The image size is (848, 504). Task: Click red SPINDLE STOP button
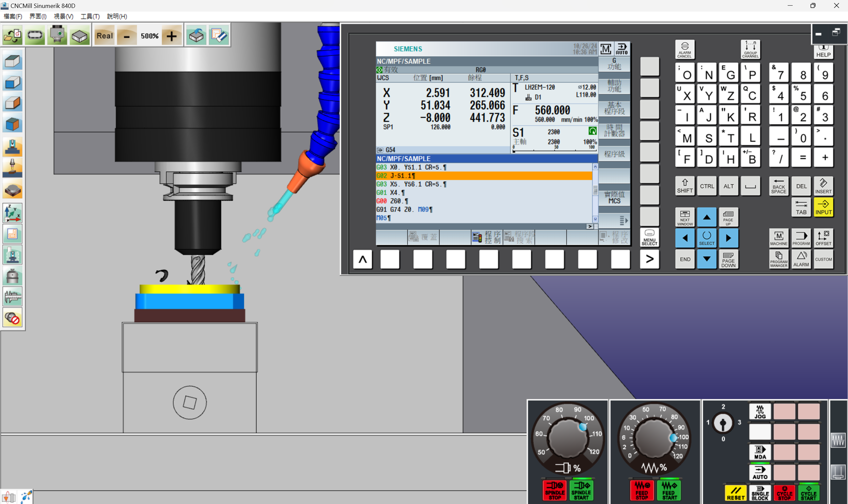click(x=555, y=490)
